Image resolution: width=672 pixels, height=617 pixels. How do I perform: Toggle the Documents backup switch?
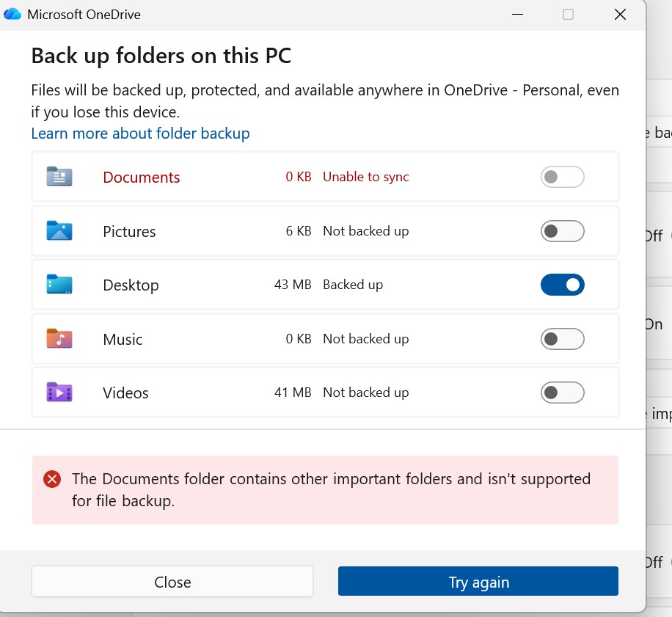(562, 177)
